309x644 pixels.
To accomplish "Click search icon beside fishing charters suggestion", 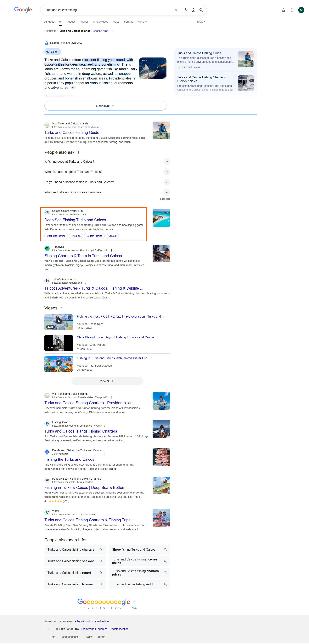I will [101, 549].
